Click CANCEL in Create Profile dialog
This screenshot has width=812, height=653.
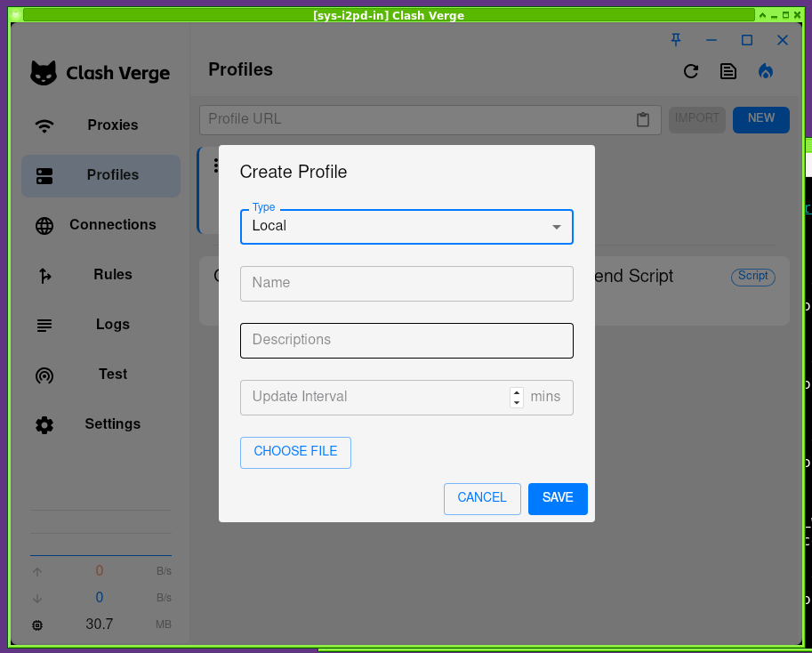click(482, 498)
